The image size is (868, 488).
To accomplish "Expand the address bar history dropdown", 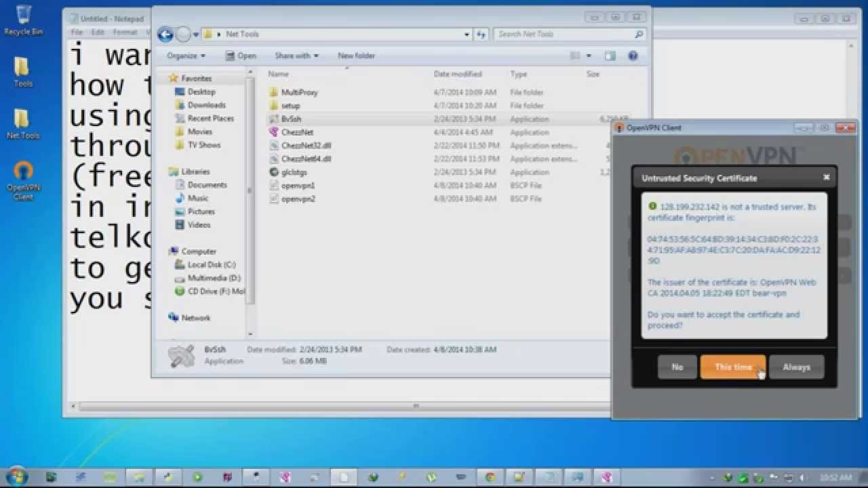I will (x=467, y=34).
